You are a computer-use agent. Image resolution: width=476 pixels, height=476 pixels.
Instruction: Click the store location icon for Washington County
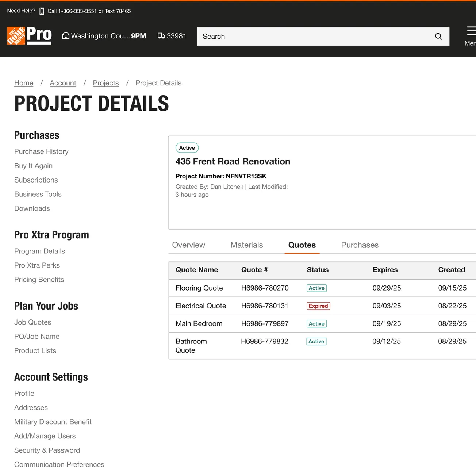[x=66, y=36]
